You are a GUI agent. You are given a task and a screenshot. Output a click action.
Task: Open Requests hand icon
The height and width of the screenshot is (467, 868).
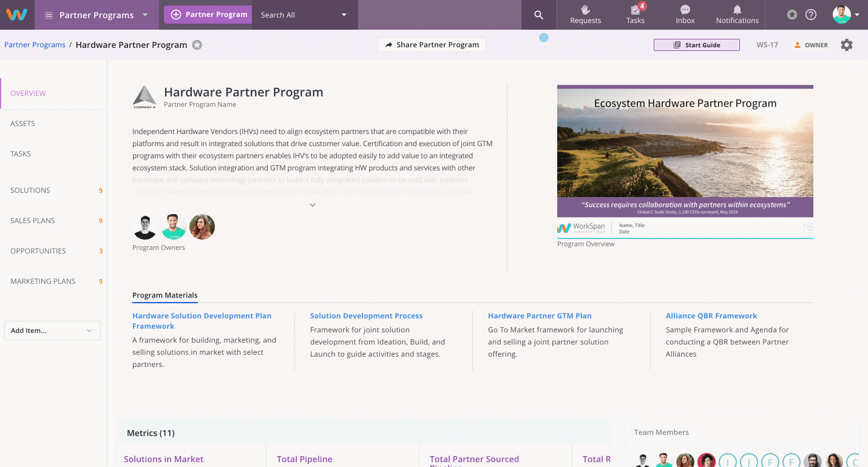[586, 15]
